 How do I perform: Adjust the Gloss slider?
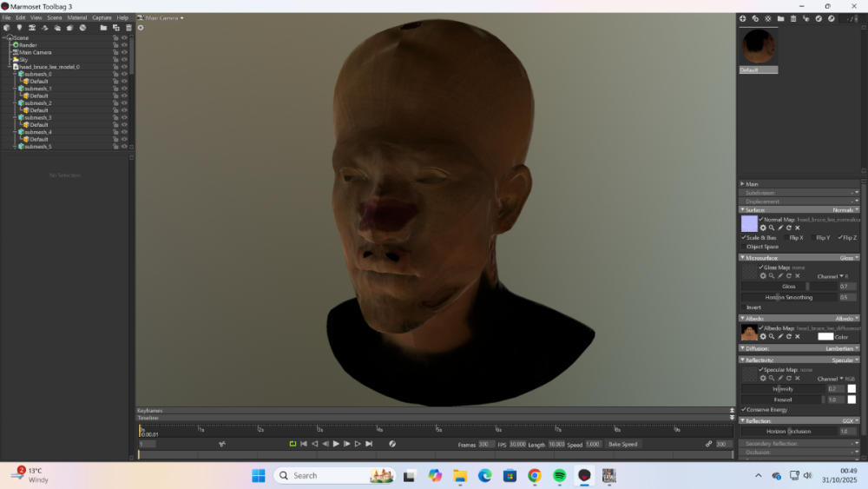pos(790,287)
